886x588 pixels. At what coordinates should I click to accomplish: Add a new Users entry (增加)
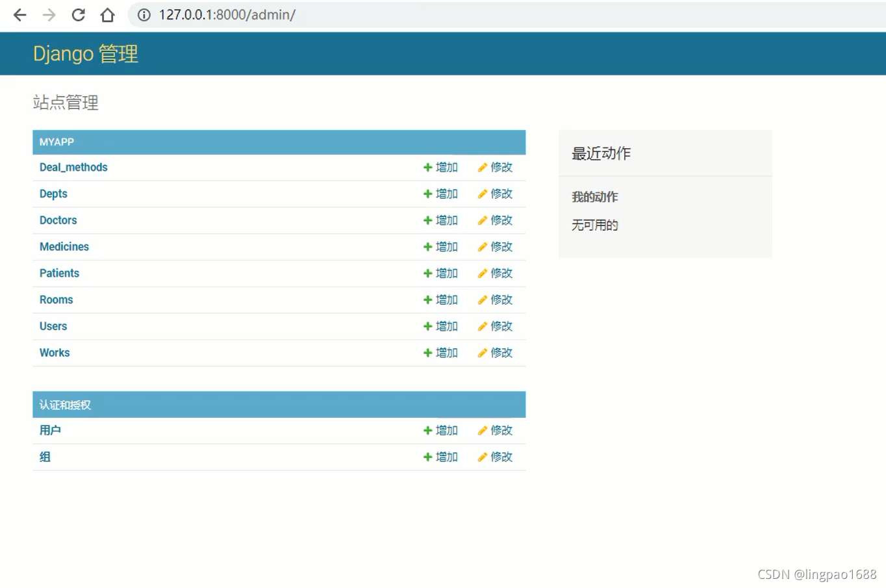[440, 326]
